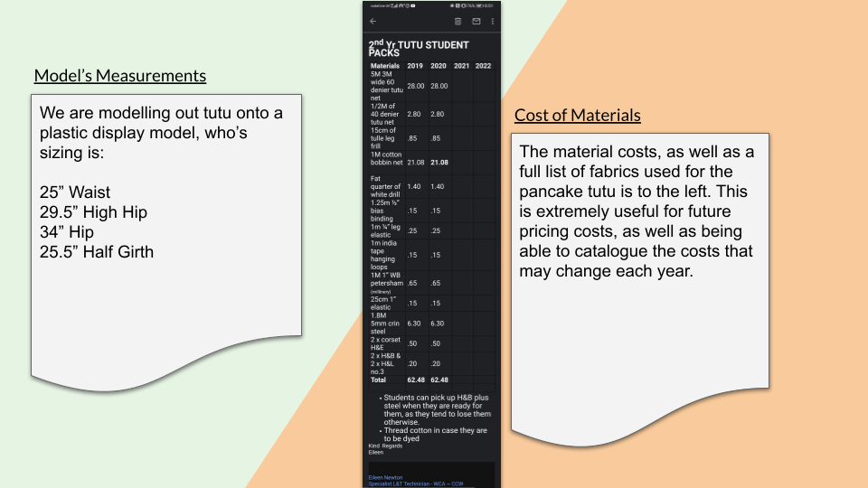Click the 2nd Yr TUTU STUDENT PACKS title
The width and height of the screenshot is (868, 488).
pyautogui.click(x=419, y=48)
